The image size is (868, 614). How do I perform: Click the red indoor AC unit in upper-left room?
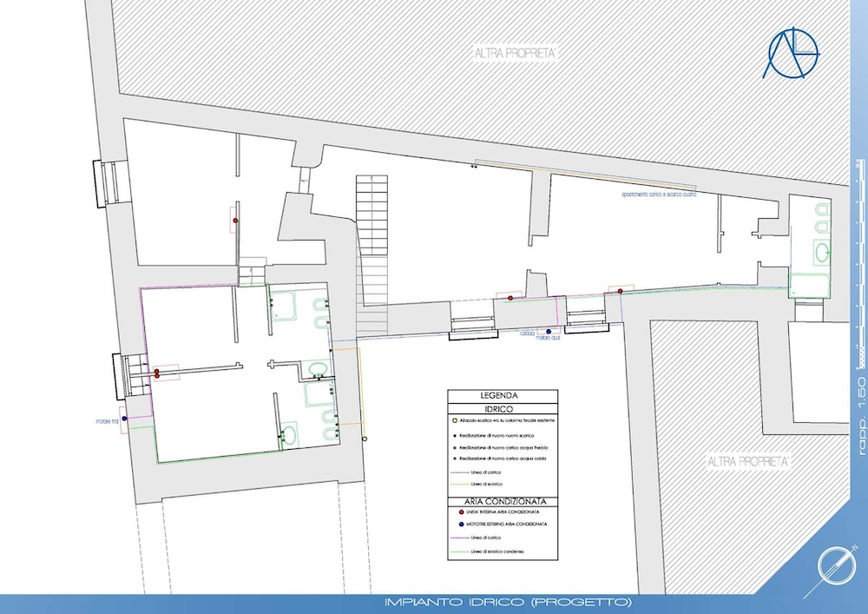click(235, 221)
